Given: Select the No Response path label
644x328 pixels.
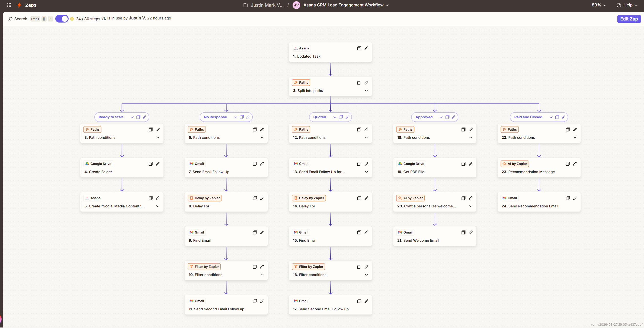Looking at the screenshot, I should [x=215, y=117].
